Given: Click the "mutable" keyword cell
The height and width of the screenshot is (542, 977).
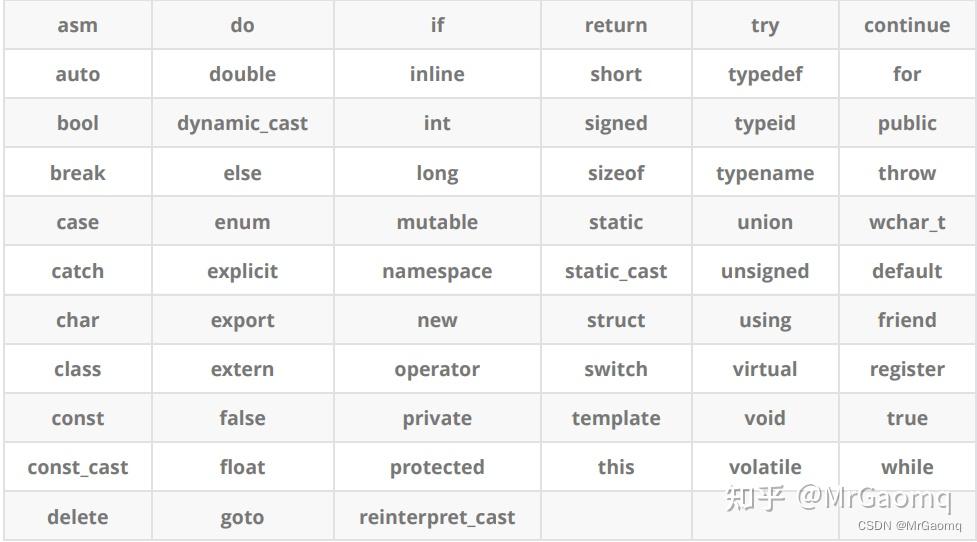Looking at the screenshot, I should [437, 222].
